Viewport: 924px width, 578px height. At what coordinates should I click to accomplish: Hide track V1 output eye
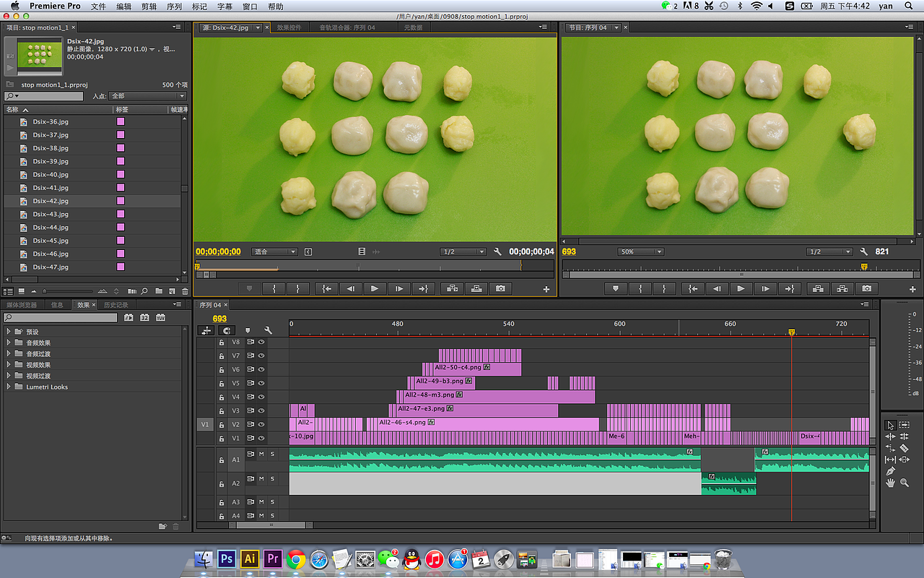click(x=261, y=438)
